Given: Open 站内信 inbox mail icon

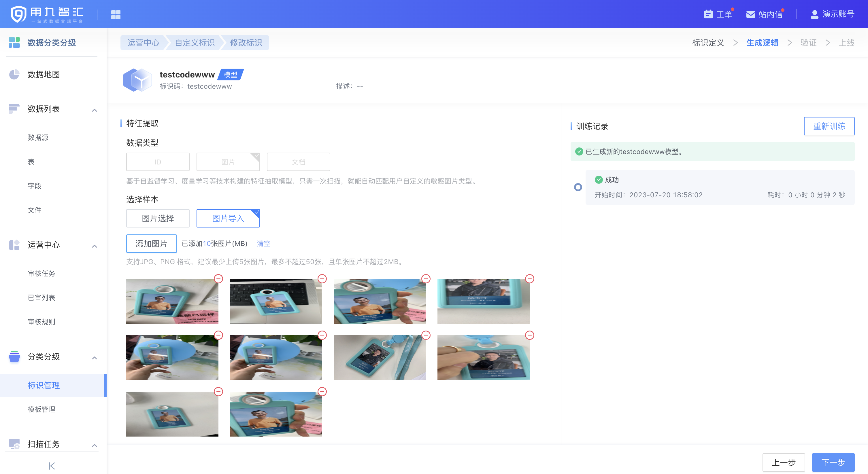Looking at the screenshot, I should tap(750, 14).
